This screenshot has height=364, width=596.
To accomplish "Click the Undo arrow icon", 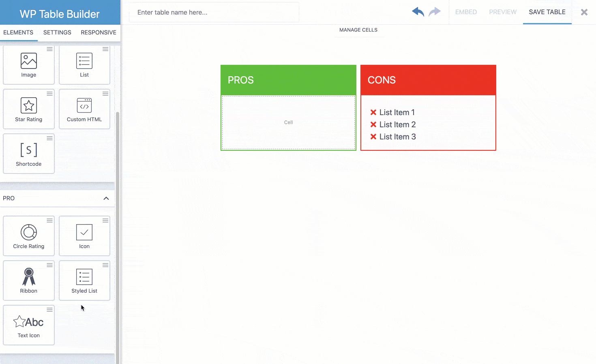I will pyautogui.click(x=417, y=12).
